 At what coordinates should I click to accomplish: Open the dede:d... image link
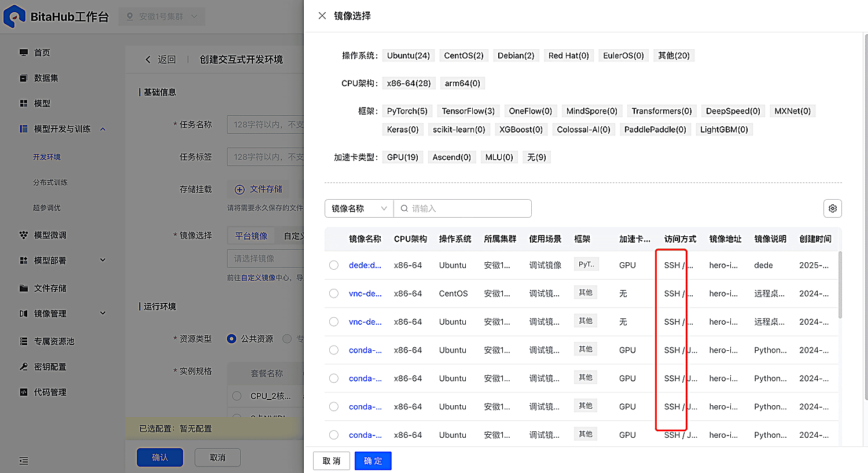[365, 265]
